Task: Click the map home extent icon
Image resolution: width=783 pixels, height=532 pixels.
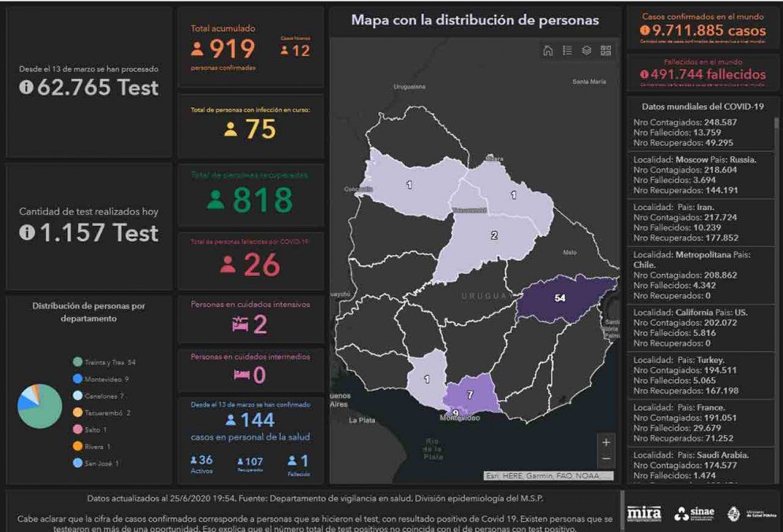Action: [548, 51]
